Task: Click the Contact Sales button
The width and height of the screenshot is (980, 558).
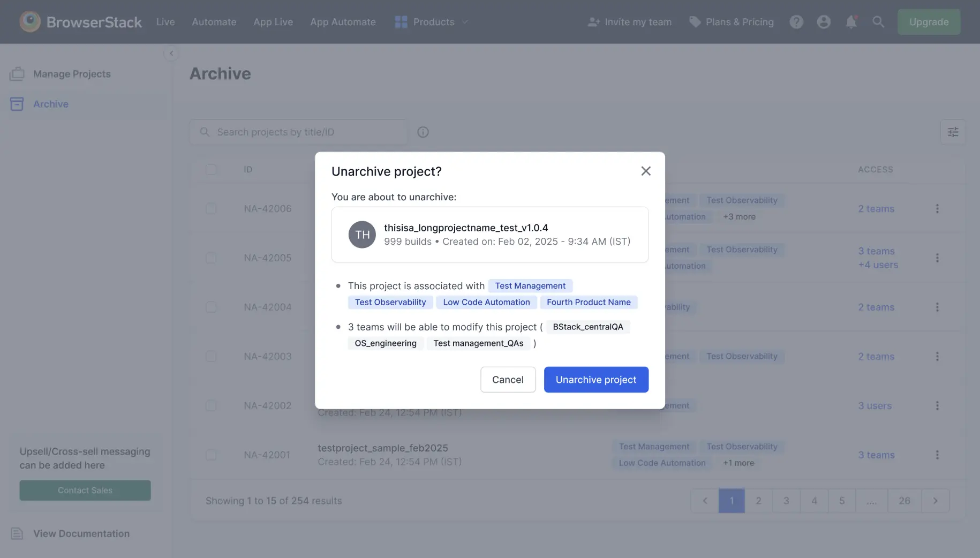Action: coord(85,491)
